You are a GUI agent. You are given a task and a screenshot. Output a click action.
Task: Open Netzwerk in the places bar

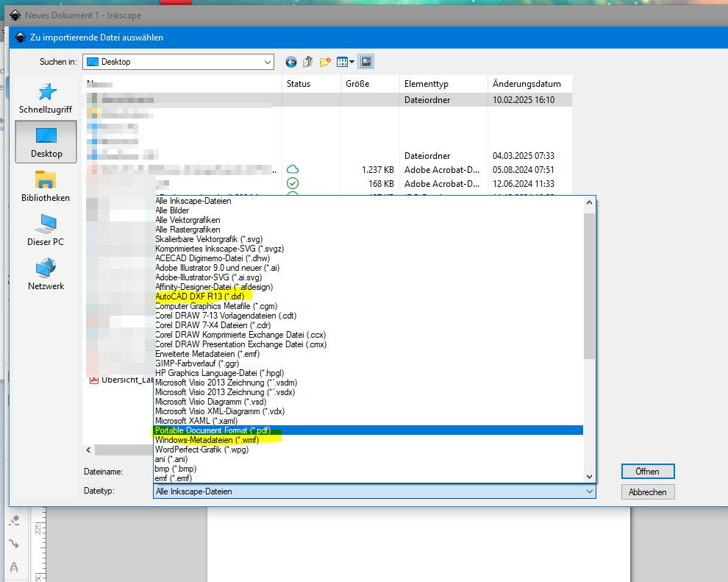tap(46, 274)
